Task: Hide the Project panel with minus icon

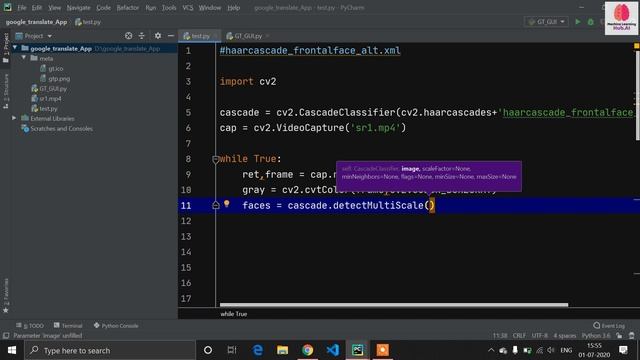Action: [x=171, y=36]
